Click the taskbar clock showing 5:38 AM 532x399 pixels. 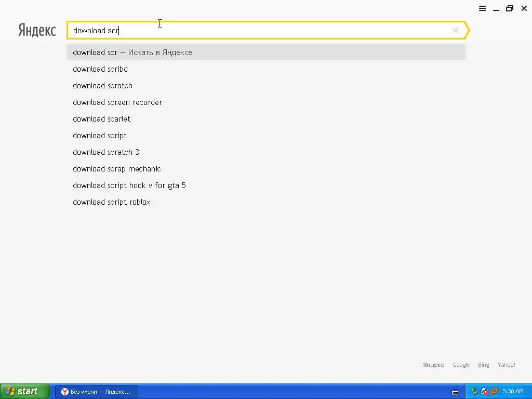[x=513, y=391]
